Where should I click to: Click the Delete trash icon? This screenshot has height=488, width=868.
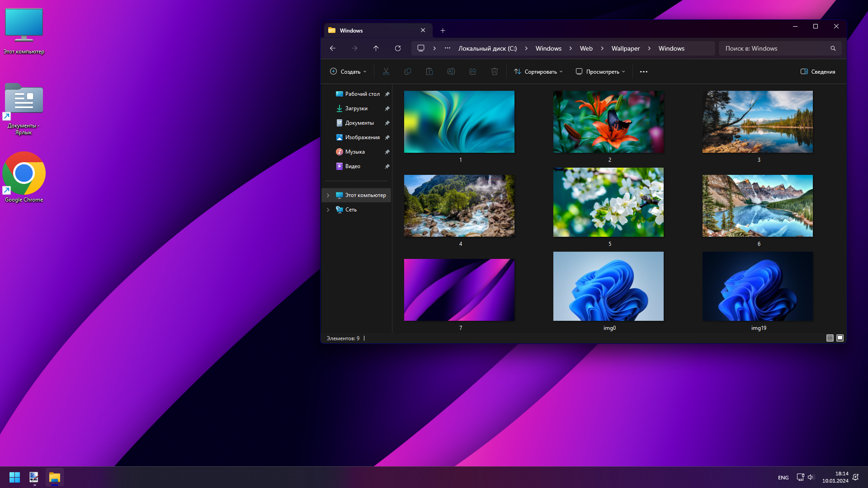click(495, 71)
